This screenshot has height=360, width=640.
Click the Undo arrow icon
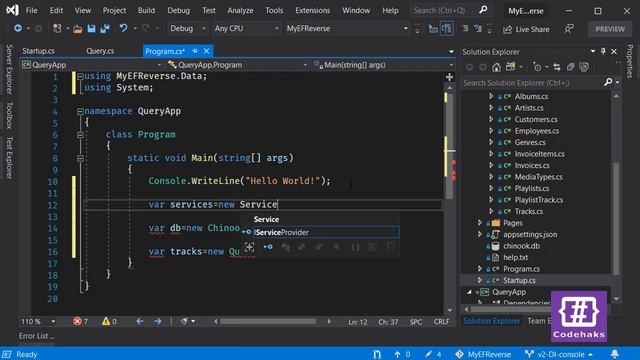[123, 28]
